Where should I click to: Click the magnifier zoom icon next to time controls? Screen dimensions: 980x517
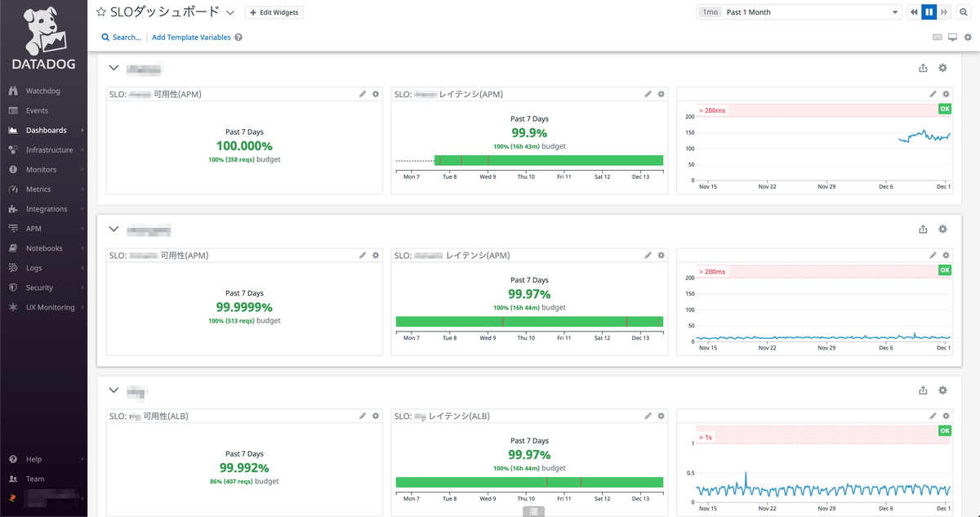click(963, 12)
